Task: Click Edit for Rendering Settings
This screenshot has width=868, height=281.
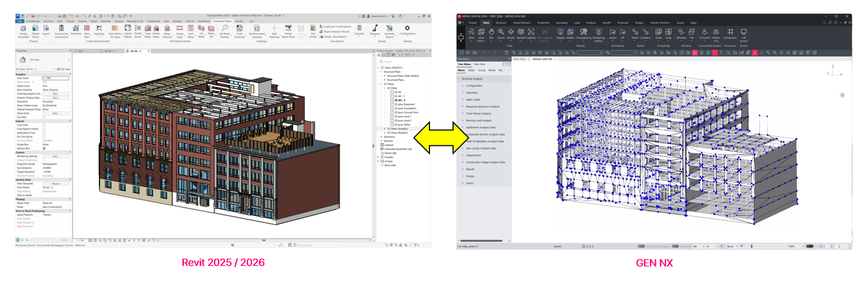Action: (x=55, y=156)
